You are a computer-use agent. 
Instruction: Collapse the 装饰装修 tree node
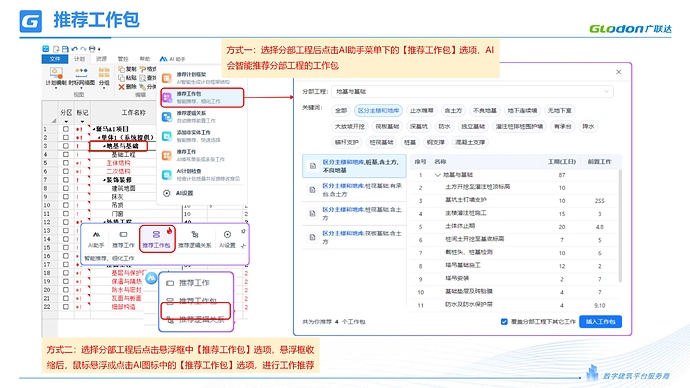coord(104,180)
